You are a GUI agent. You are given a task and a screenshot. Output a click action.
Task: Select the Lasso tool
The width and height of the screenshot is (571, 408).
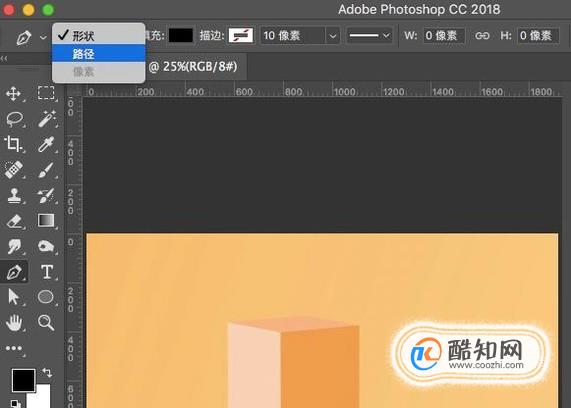(14, 119)
